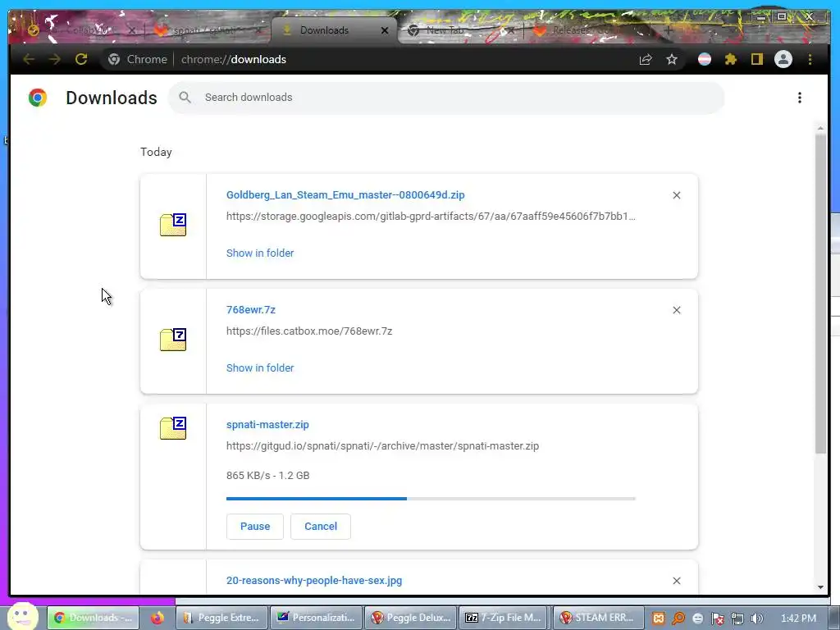
Task: Open the side panel icon in toolbar
Action: 756,59
